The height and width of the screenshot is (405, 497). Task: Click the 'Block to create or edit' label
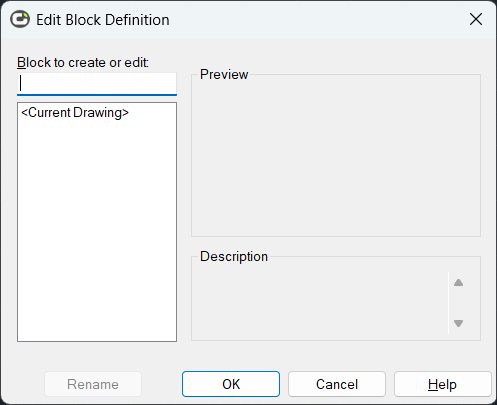pos(83,62)
